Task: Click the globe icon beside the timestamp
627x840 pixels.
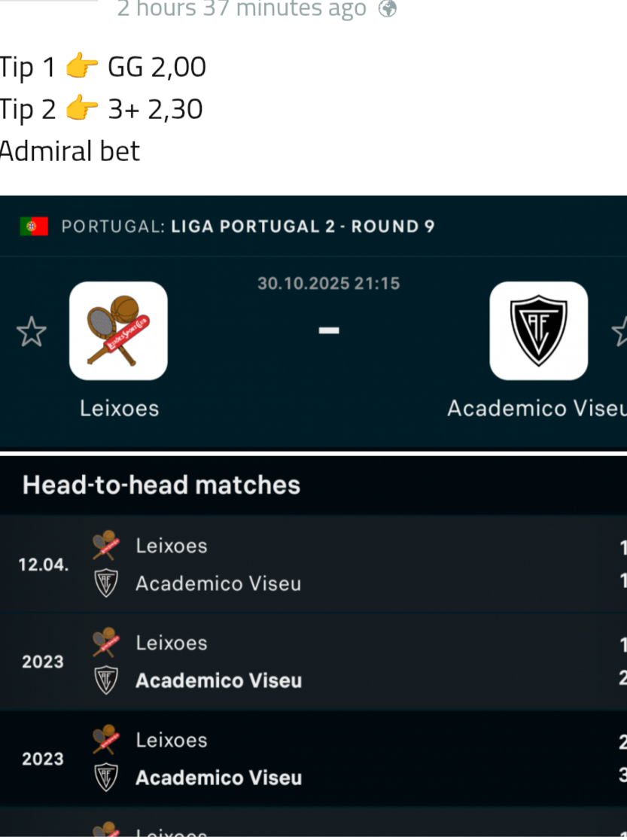Action: (x=387, y=9)
